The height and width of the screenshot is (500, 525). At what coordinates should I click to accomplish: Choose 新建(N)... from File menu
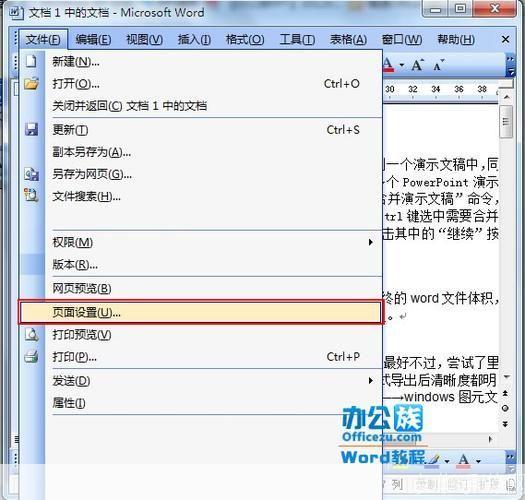pos(201,62)
